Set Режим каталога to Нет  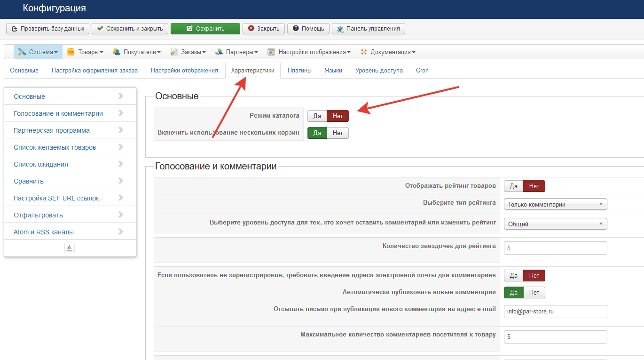tap(338, 116)
